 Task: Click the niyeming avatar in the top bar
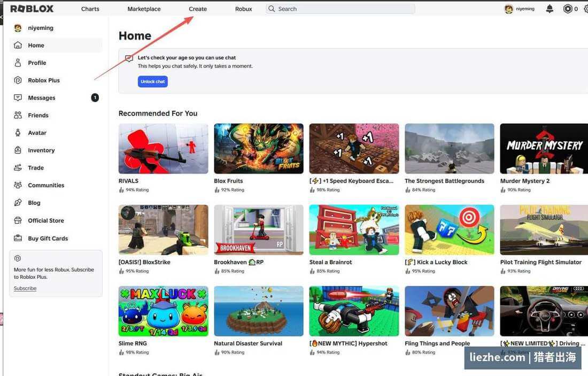tap(508, 9)
